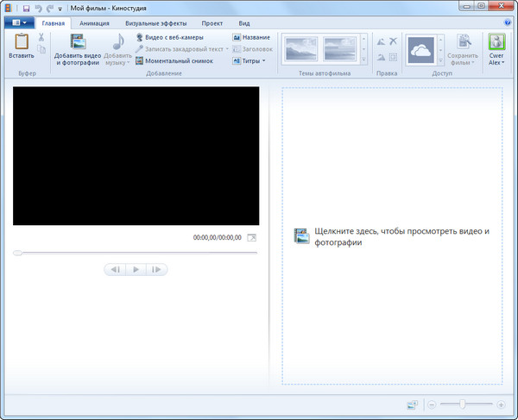
Task: Click the Вставить (Paste) icon
Action: 21,41
